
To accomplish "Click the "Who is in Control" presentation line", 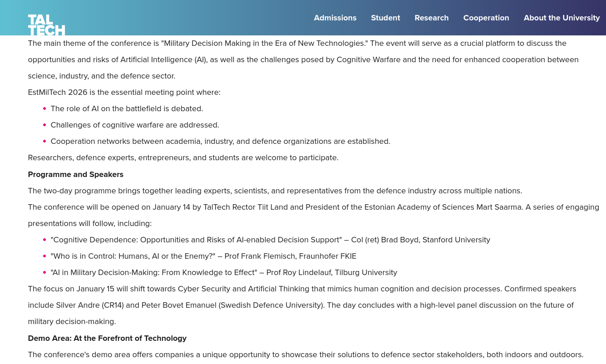I will point(203,256).
